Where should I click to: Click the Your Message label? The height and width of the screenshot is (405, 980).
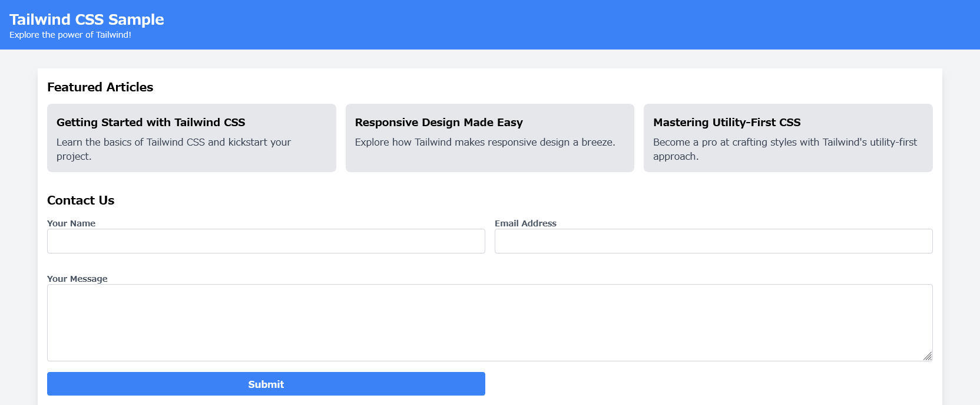coord(77,279)
